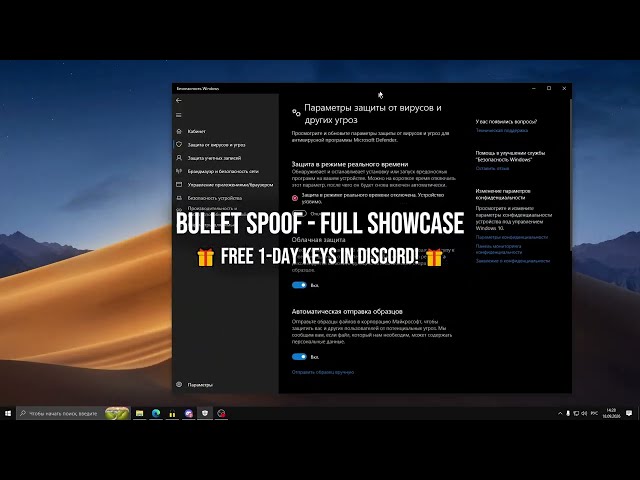Image resolution: width=640 pixels, height=480 pixels.
Task: Turn off automatic sample submission toggle
Action: click(299, 357)
